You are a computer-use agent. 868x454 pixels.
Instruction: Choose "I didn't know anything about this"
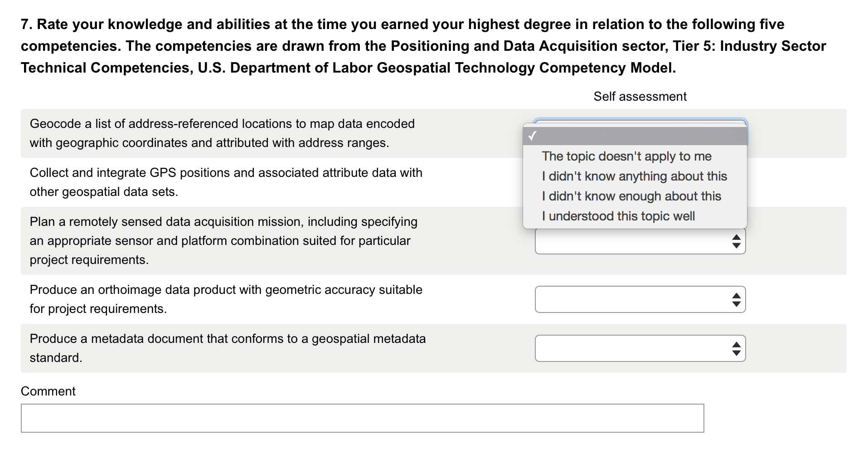click(635, 176)
